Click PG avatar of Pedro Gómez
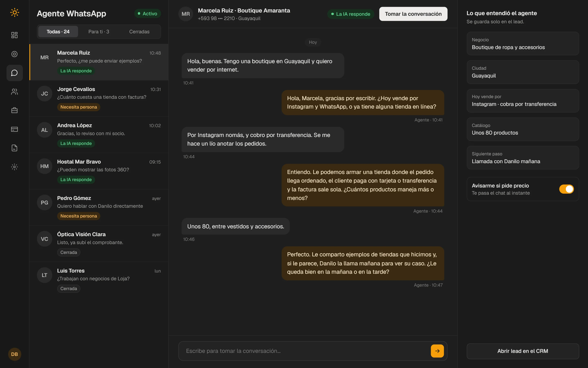Screen dimensions: 588x368 click(x=45, y=202)
